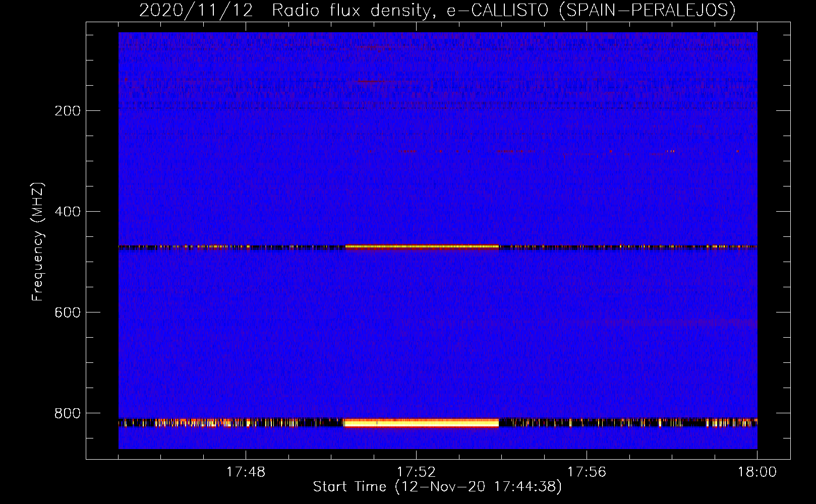
Task: Click the plot title showing date 2020/11/12
Action: pyautogui.click(x=437, y=10)
